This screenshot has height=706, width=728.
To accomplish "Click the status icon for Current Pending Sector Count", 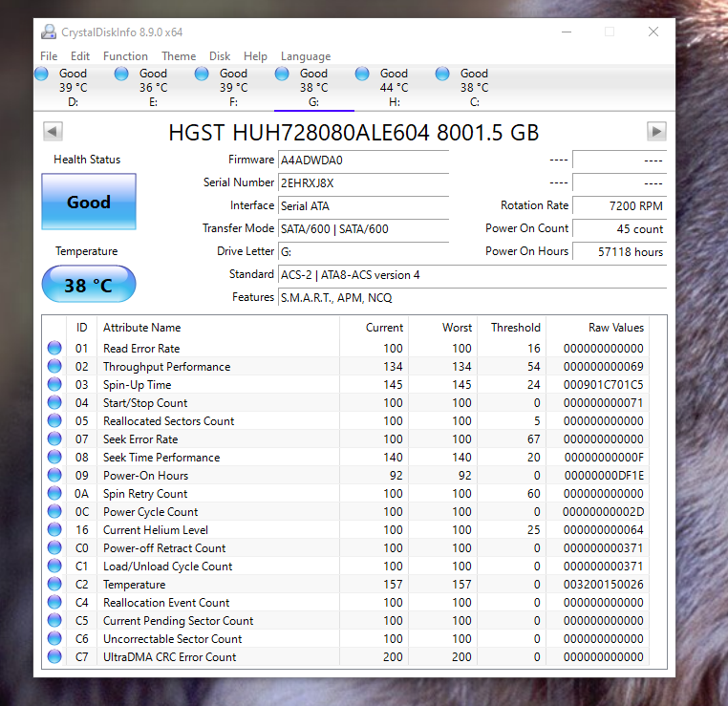I will coord(54,621).
